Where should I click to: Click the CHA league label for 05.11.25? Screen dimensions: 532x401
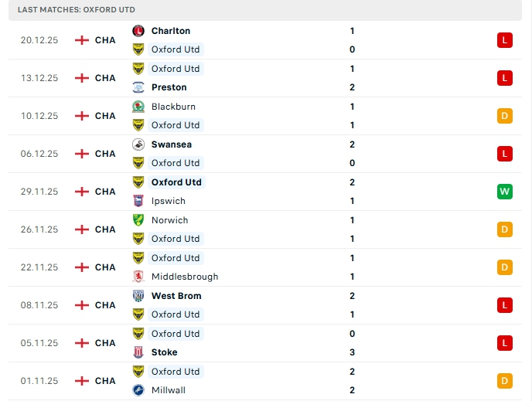105,343
